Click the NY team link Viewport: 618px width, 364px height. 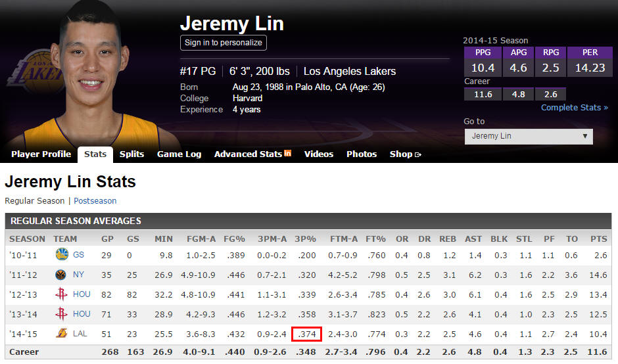pos(78,275)
